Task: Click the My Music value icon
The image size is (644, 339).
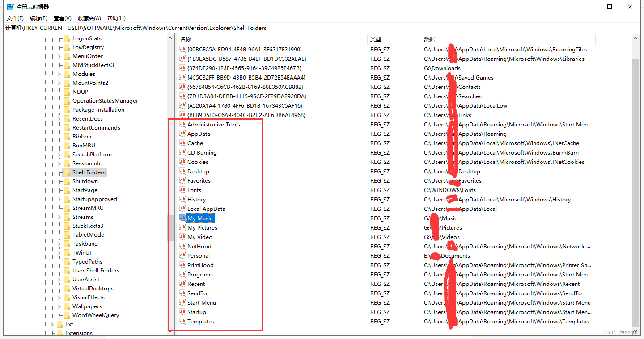Action: tap(182, 218)
